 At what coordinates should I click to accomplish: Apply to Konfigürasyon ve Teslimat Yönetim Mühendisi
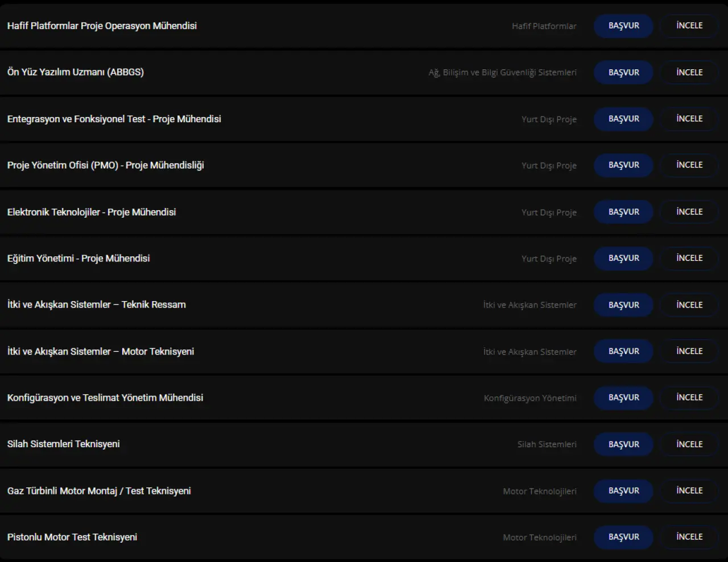pyautogui.click(x=623, y=398)
